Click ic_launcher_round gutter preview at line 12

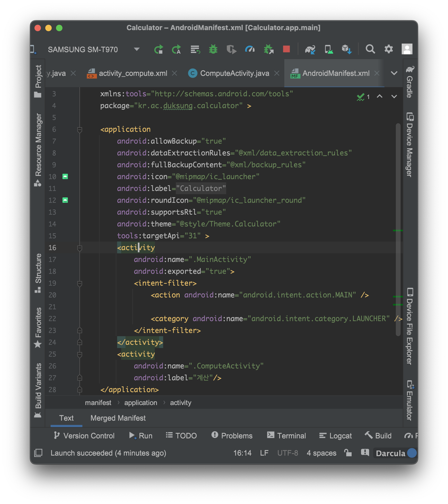65,200
